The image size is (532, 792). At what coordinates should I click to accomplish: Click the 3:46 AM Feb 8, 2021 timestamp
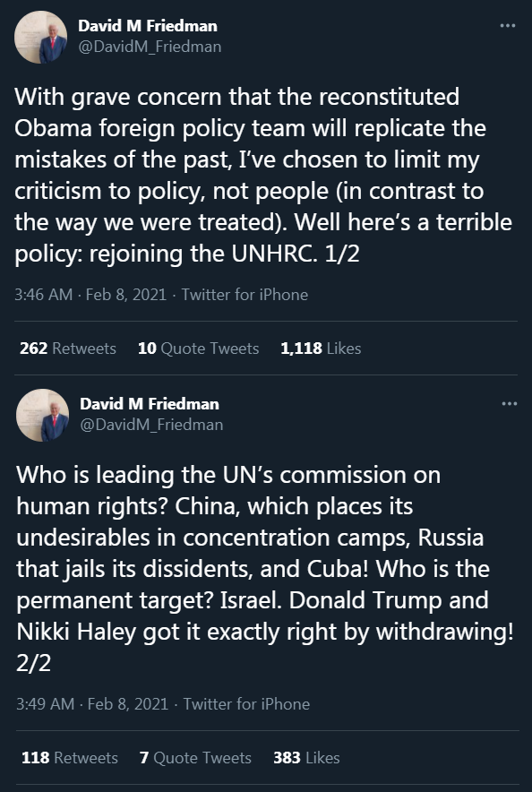tap(90, 295)
